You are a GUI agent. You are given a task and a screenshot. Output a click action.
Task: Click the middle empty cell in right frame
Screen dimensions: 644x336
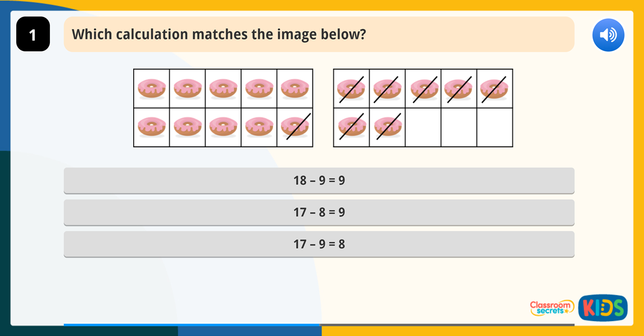[x=459, y=128]
